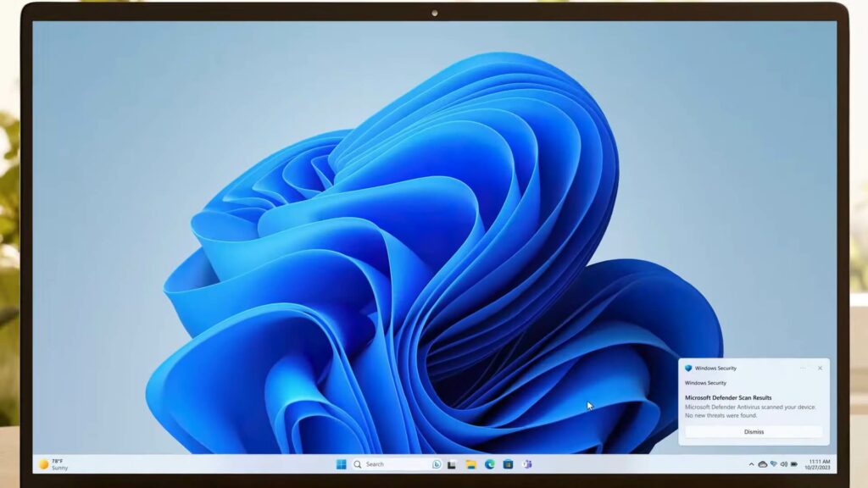Image resolution: width=868 pixels, height=488 pixels.
Task: Open the Microsoft Store
Action: coord(507,464)
